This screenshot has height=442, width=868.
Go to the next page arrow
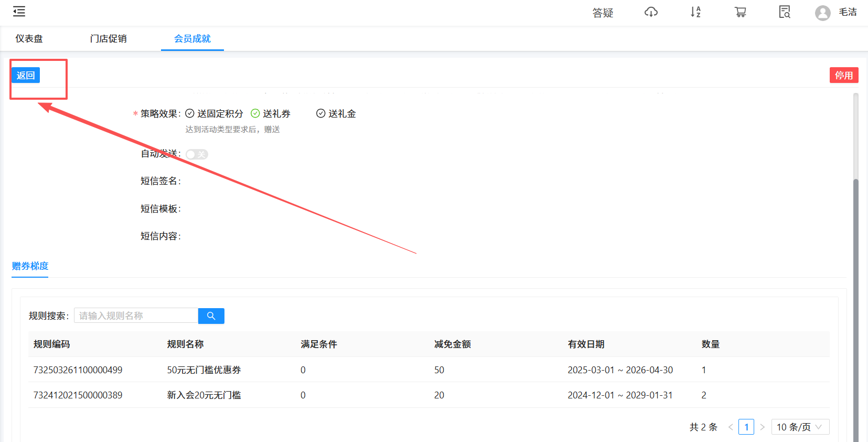click(762, 427)
